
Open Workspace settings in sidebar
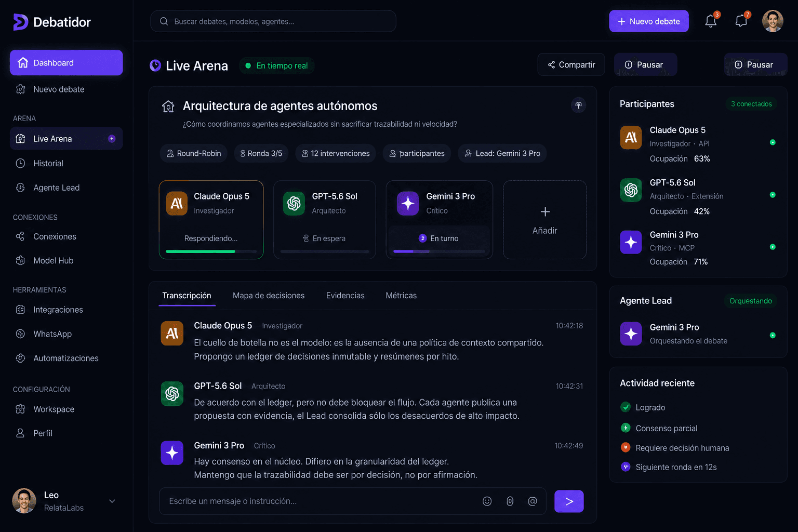click(x=66, y=409)
